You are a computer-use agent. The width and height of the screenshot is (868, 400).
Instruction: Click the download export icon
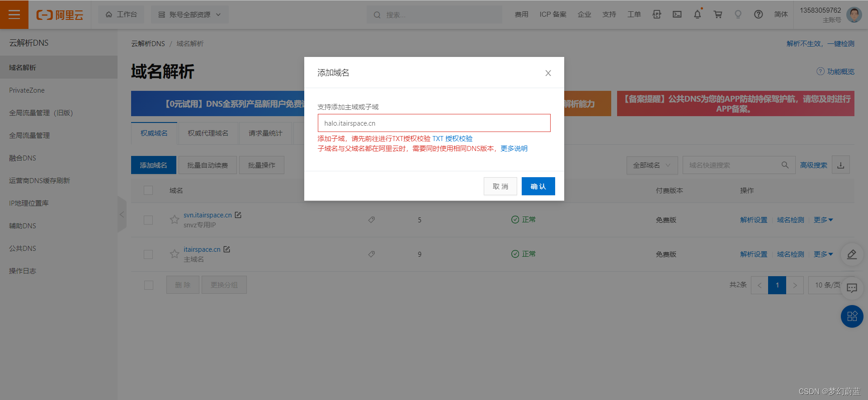tap(840, 165)
